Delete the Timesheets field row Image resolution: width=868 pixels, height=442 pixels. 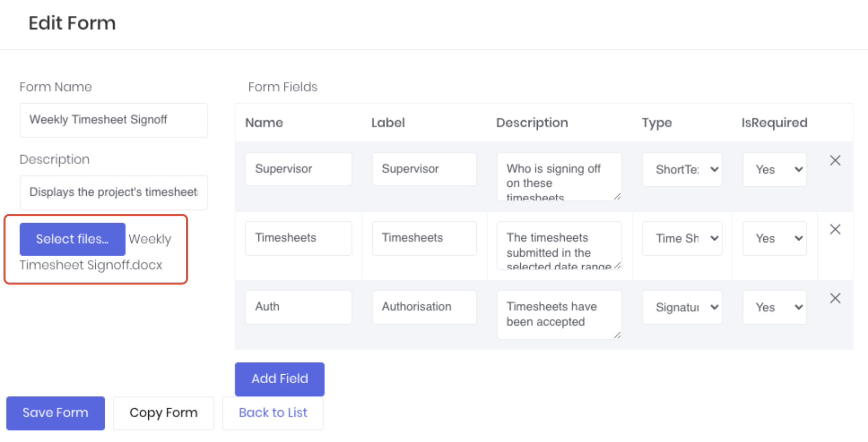(835, 229)
